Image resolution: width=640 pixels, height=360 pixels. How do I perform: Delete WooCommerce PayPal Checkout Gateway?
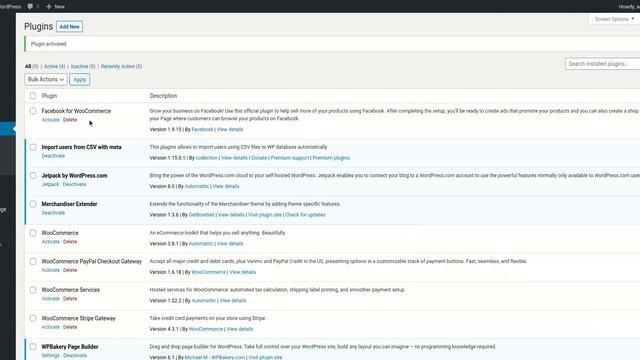point(70,270)
